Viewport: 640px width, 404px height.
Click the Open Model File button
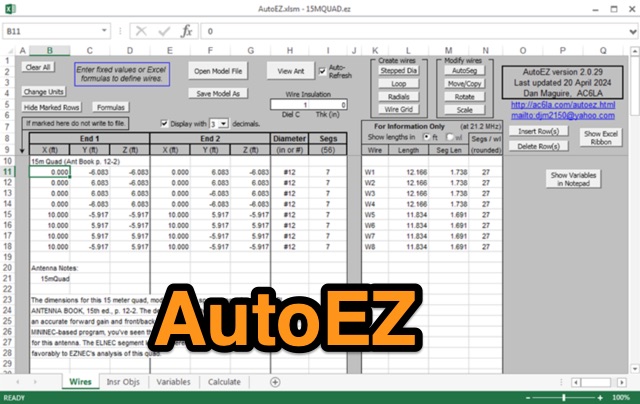218,71
